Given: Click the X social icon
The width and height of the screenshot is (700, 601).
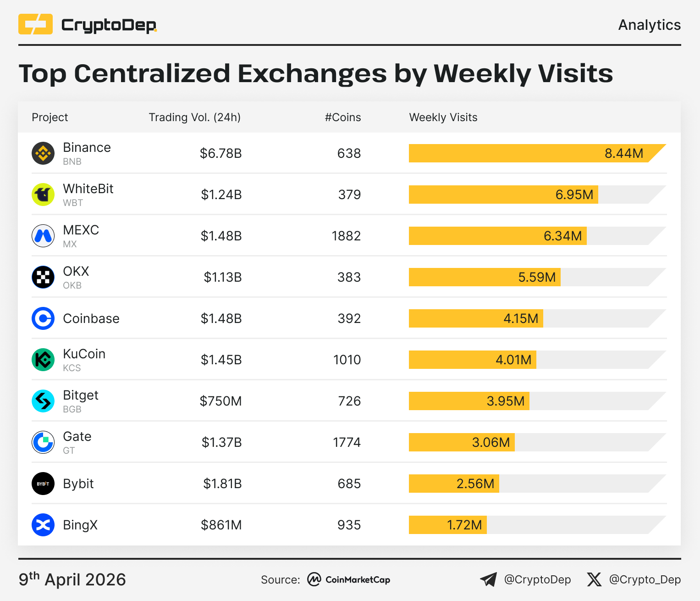Looking at the screenshot, I should [594, 579].
